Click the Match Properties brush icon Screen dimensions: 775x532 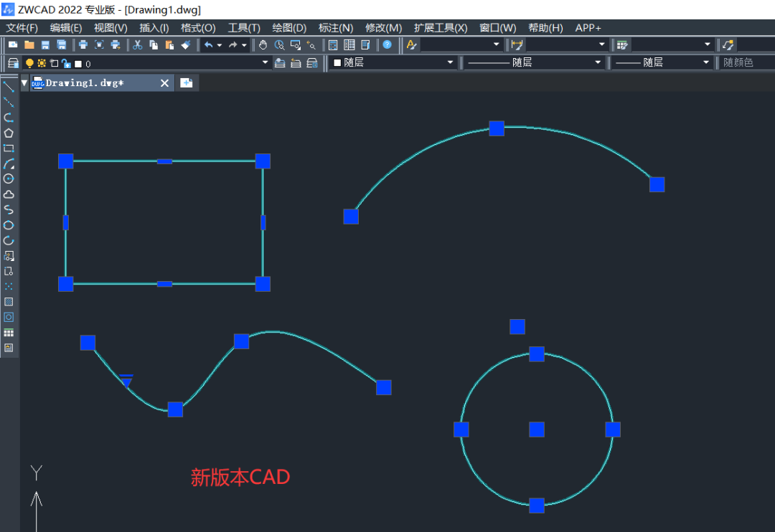[x=185, y=45]
